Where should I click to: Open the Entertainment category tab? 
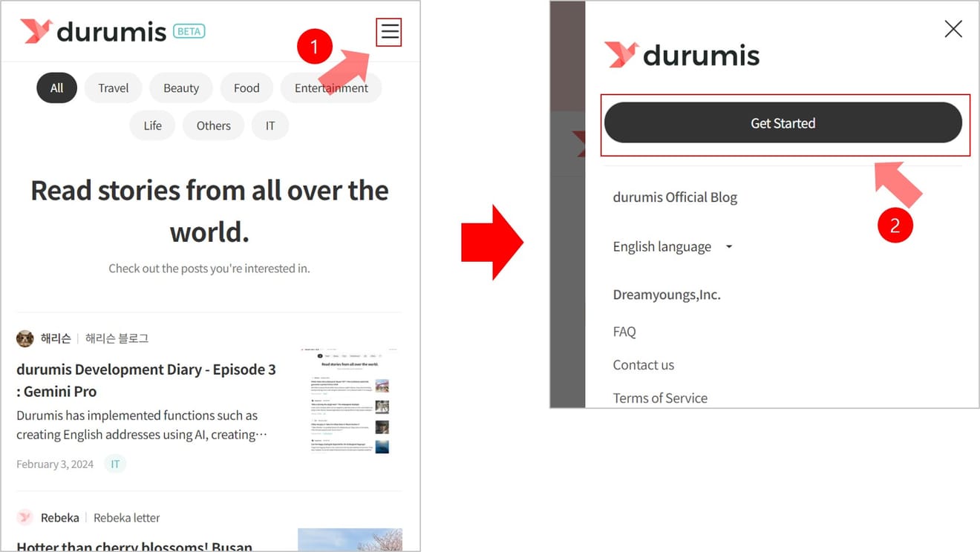point(331,88)
